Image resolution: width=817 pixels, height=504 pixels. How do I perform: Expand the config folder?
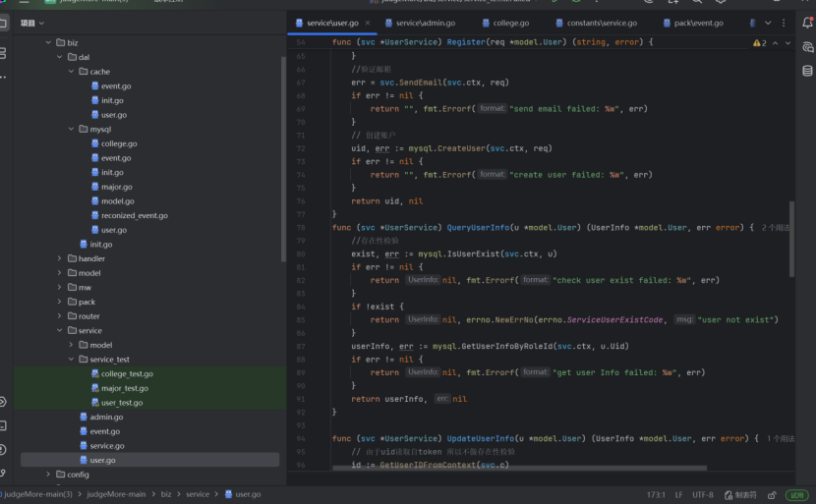48,475
